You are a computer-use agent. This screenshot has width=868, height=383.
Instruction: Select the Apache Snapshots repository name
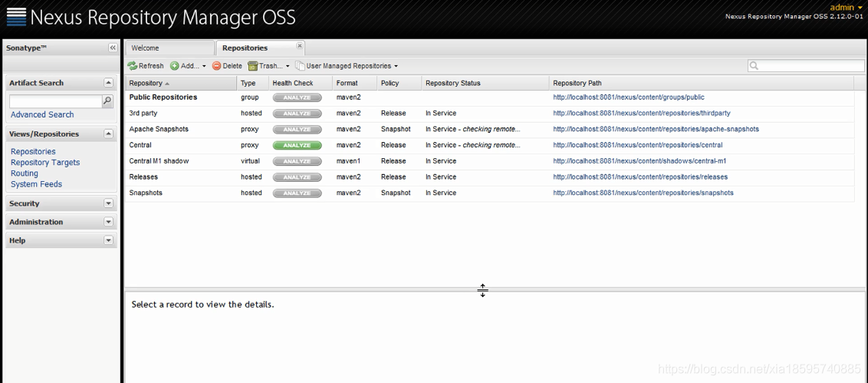pos(159,129)
